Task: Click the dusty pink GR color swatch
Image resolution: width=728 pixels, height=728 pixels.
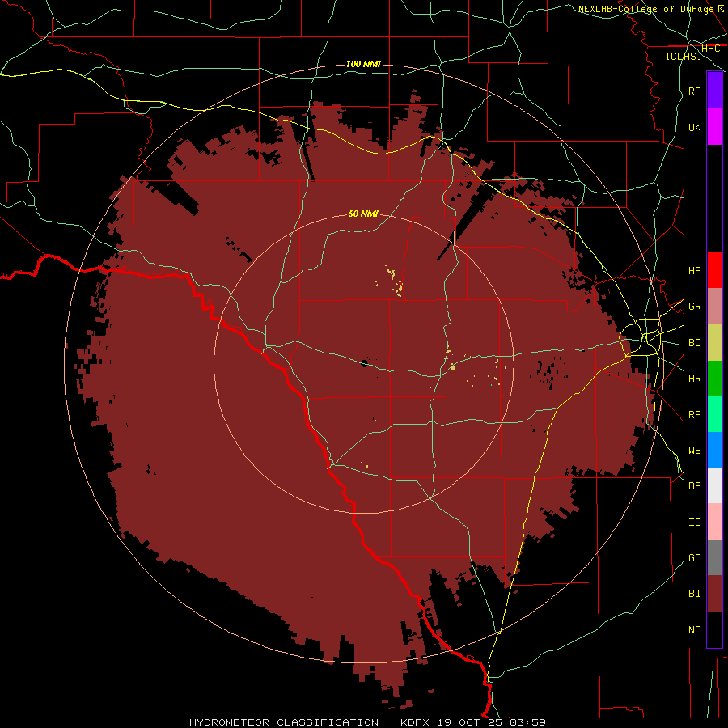Action: point(714,307)
